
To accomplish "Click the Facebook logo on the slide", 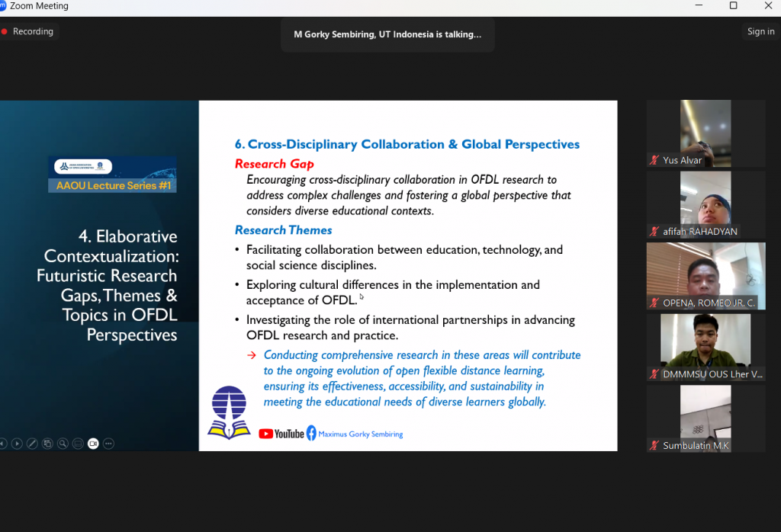I will (x=311, y=433).
